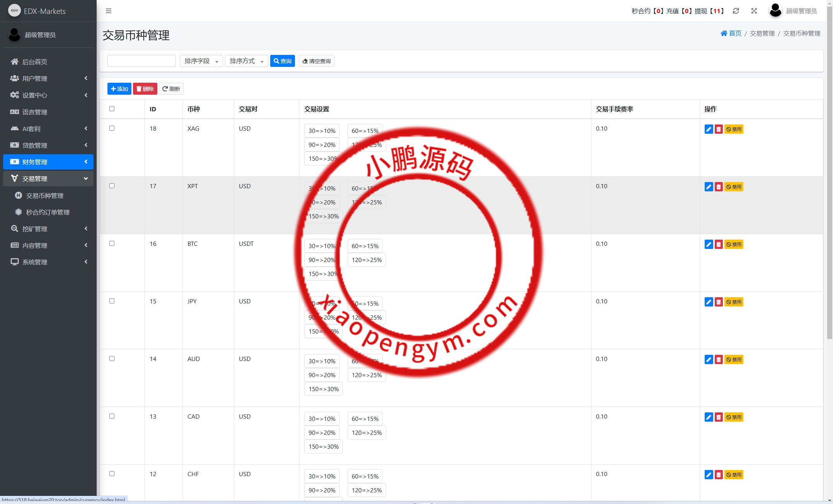Image resolution: width=833 pixels, height=504 pixels.
Task: Click the 禁用 icon button on JPY row
Action: [734, 302]
